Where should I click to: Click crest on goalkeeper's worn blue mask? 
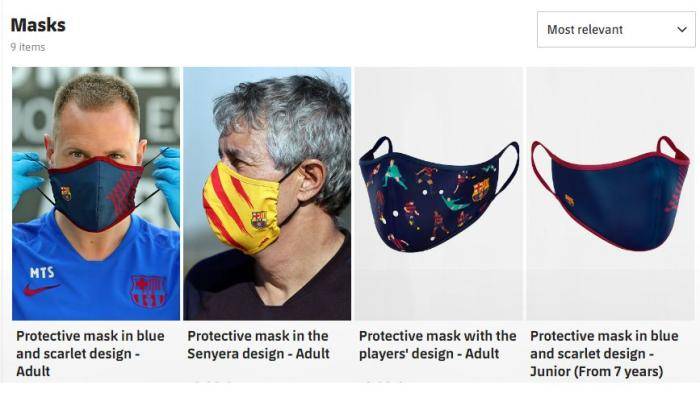coord(66,193)
